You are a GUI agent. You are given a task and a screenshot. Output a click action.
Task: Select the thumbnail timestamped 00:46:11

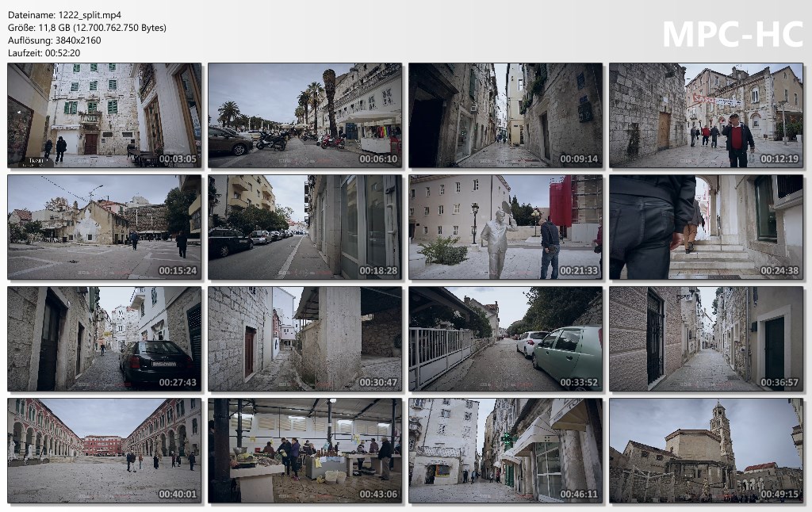click(505, 450)
